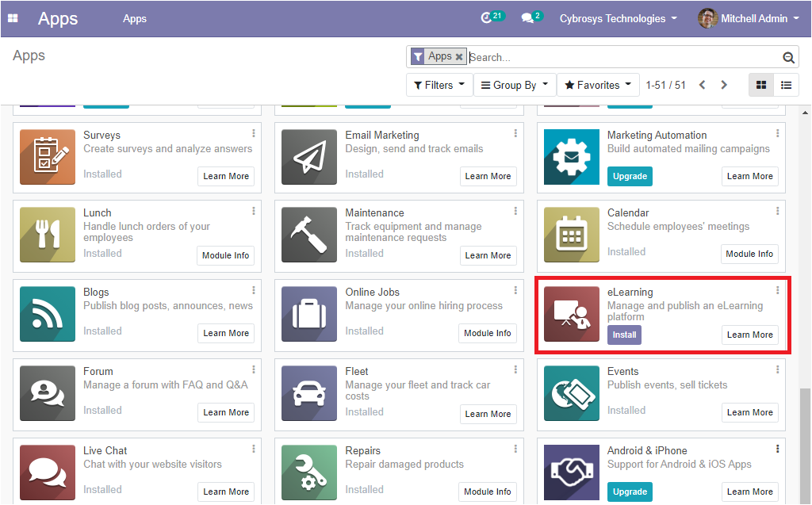Click the Live Chat app icon
Screen dimensions: 812x505
click(x=48, y=472)
